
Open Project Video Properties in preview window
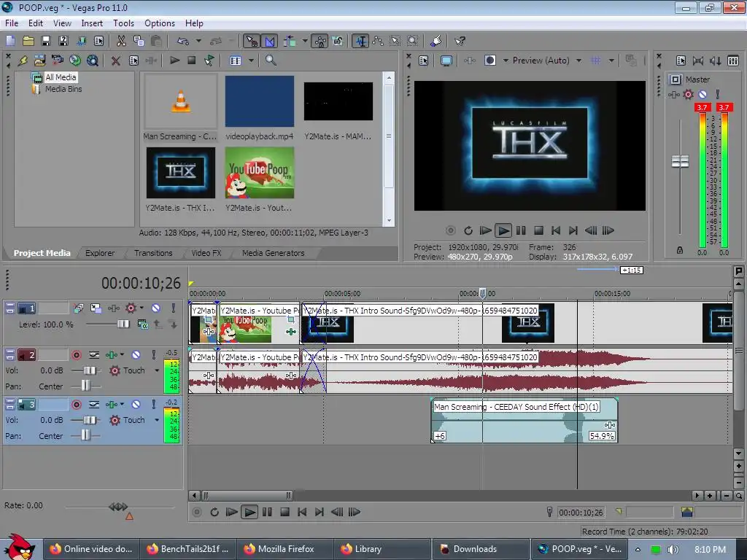coord(424,61)
